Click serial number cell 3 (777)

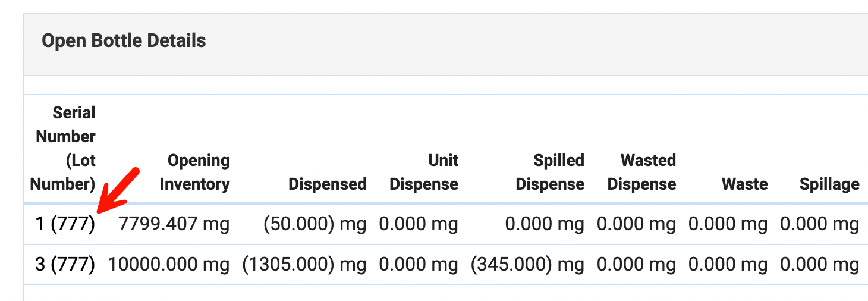(x=65, y=265)
